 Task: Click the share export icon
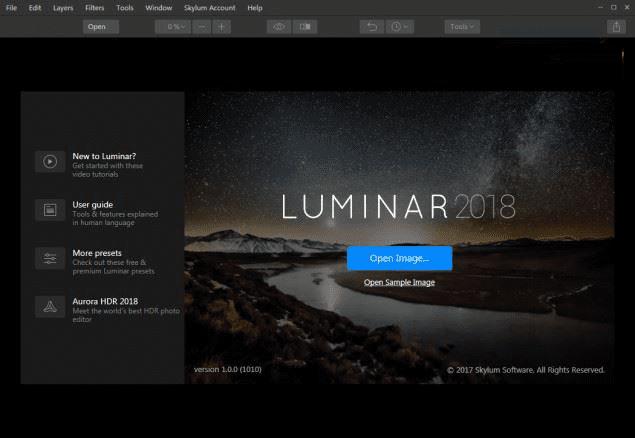point(616,27)
